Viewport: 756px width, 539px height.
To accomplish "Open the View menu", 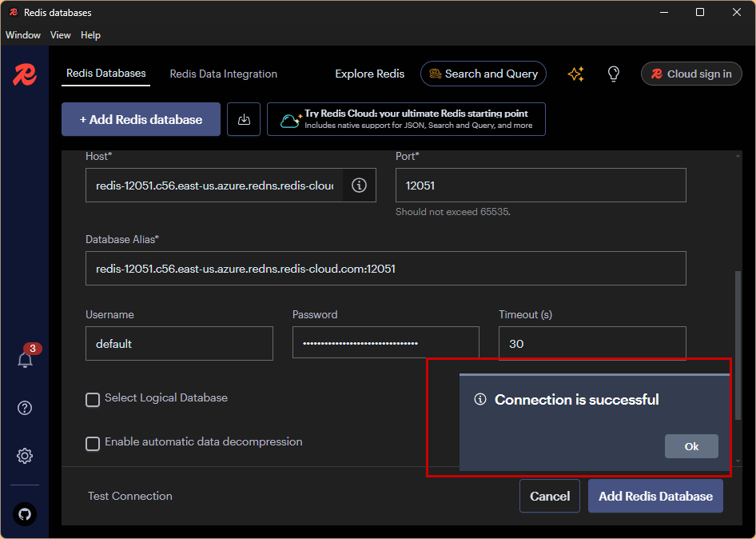I will [x=60, y=35].
